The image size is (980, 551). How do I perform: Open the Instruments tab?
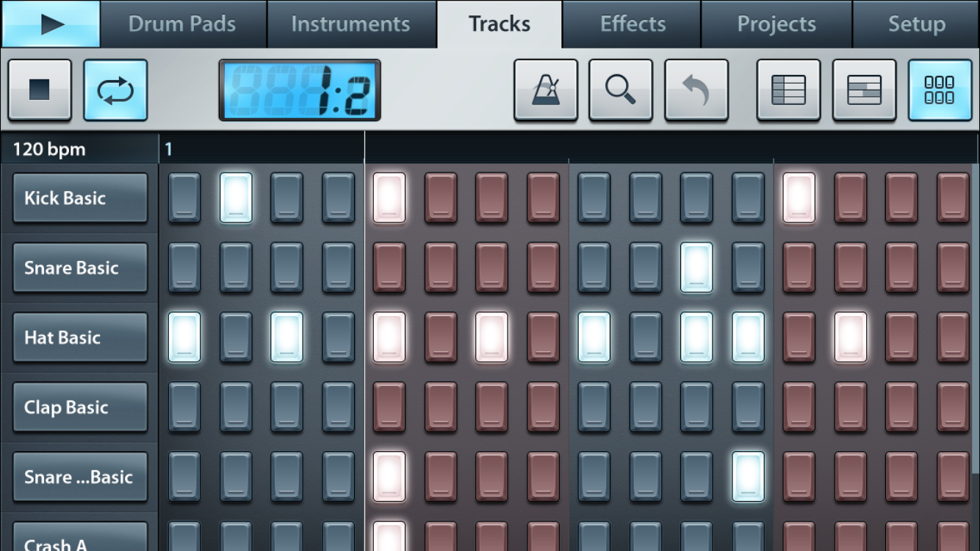pyautogui.click(x=350, y=24)
